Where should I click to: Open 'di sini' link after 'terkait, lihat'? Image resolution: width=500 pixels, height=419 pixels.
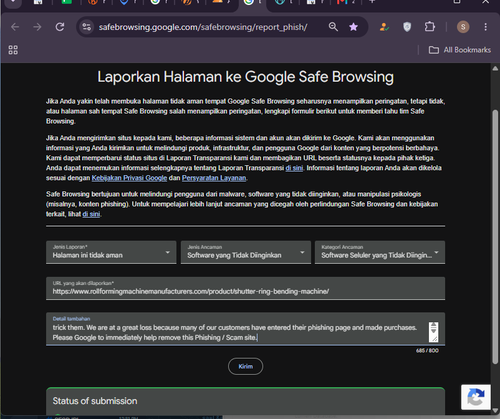tap(91, 214)
